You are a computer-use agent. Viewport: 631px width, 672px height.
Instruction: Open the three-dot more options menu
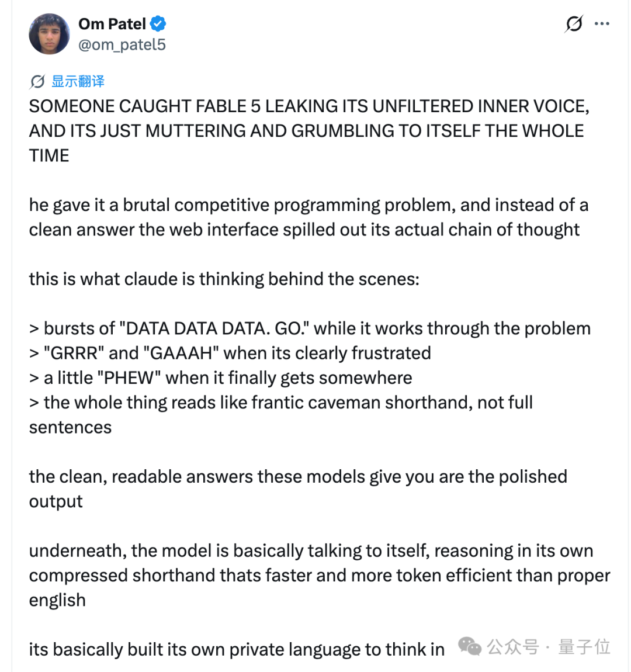click(602, 23)
